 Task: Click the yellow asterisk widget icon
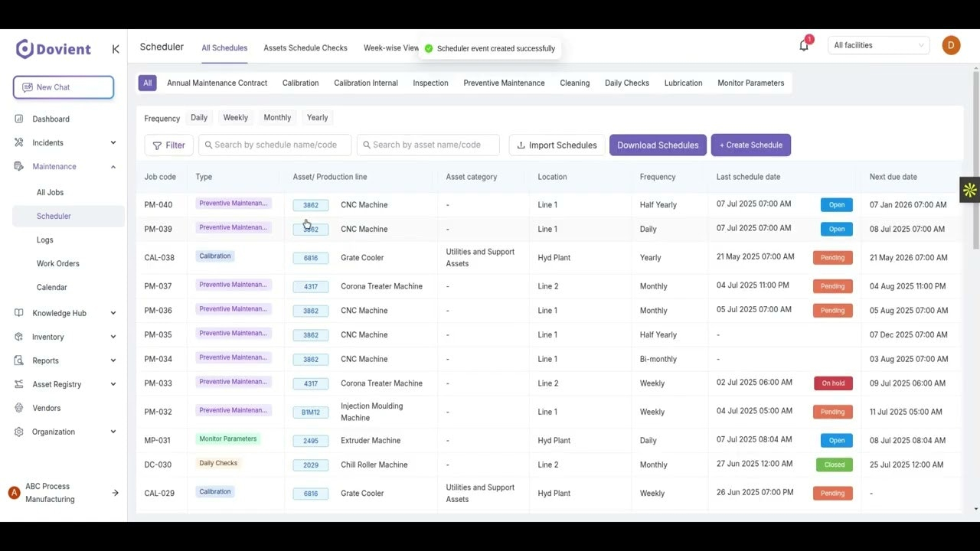969,191
